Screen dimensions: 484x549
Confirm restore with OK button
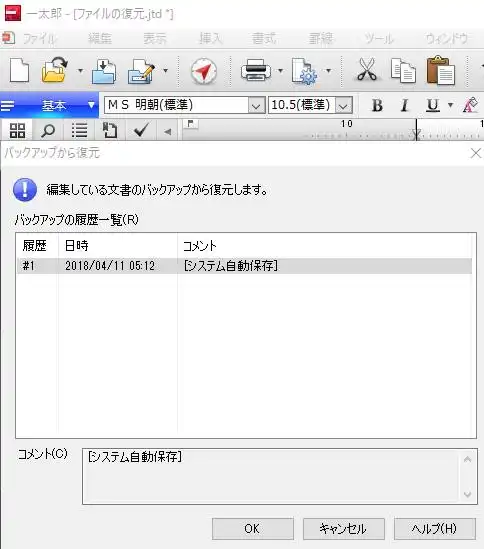coord(253,529)
